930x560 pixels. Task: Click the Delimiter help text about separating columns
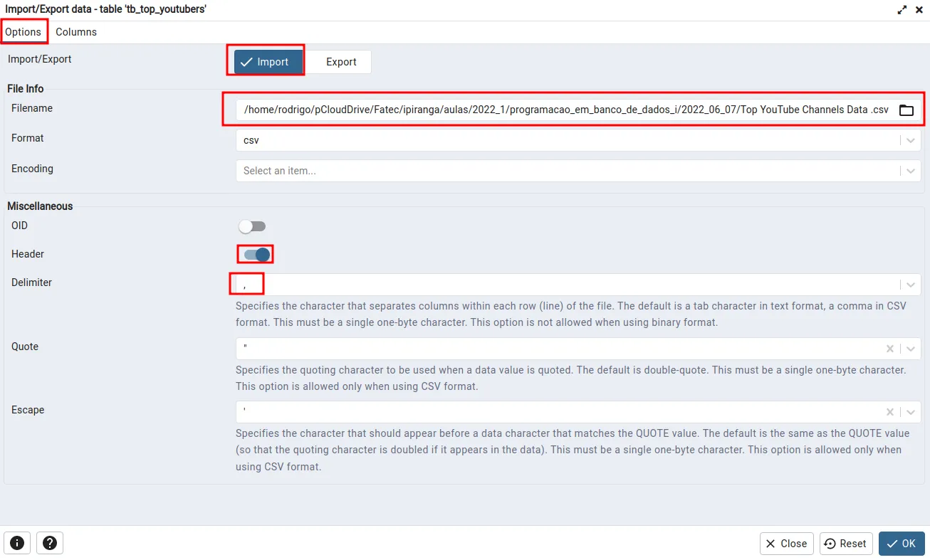571,314
